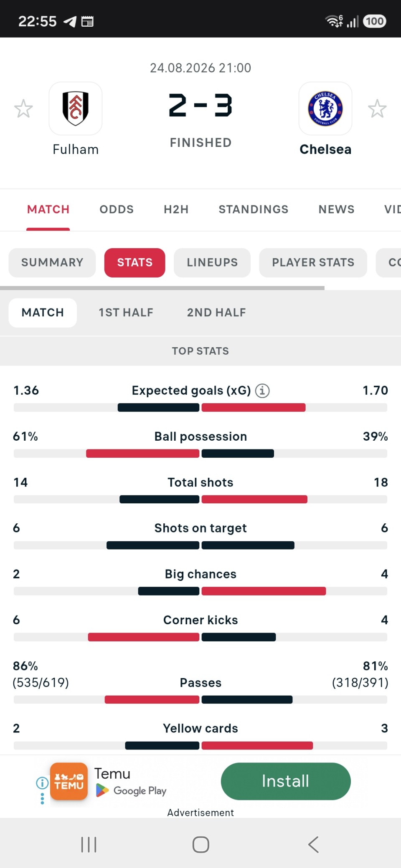
Task: Open the H2H tab
Action: pos(176,209)
